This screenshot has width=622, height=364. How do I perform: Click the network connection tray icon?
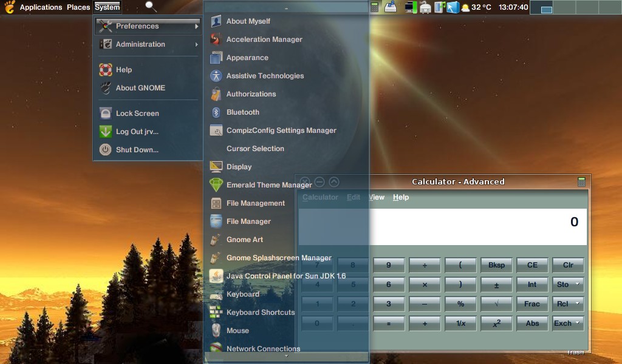[425, 7]
